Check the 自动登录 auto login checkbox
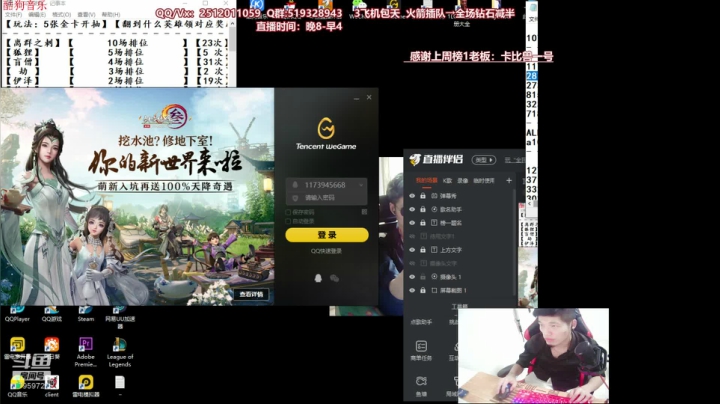 click(288, 221)
